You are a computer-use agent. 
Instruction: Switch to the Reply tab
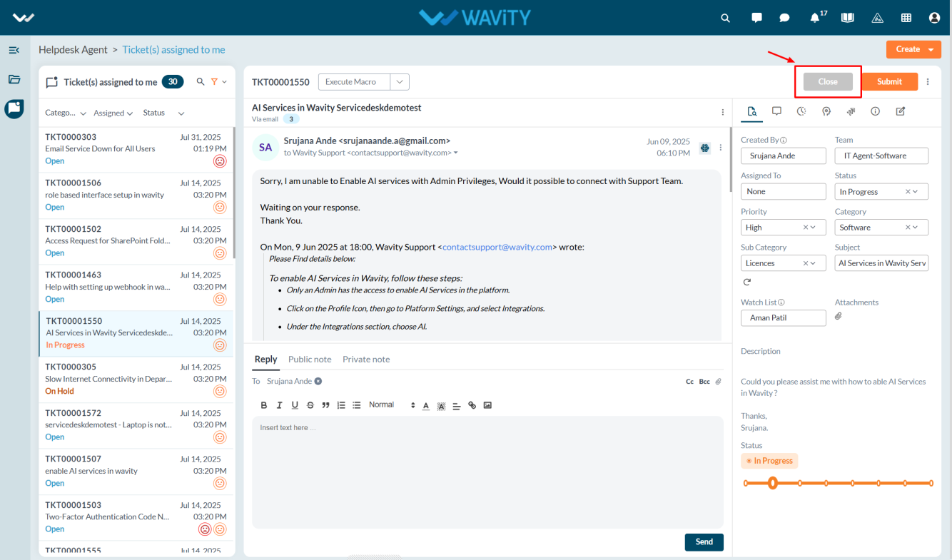tap(265, 360)
